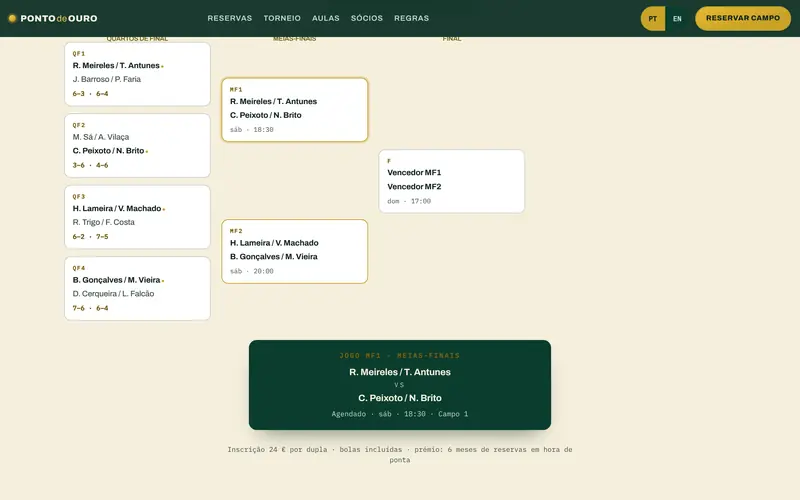800x500 pixels.
Task: Click the winner dot beside C. Peixoto / N. Brito in QF2
Action: click(147, 152)
